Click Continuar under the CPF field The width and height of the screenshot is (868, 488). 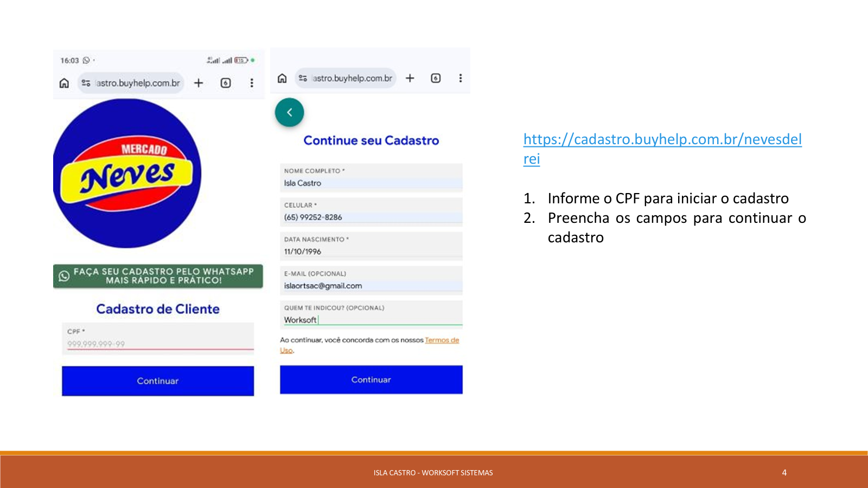(158, 381)
